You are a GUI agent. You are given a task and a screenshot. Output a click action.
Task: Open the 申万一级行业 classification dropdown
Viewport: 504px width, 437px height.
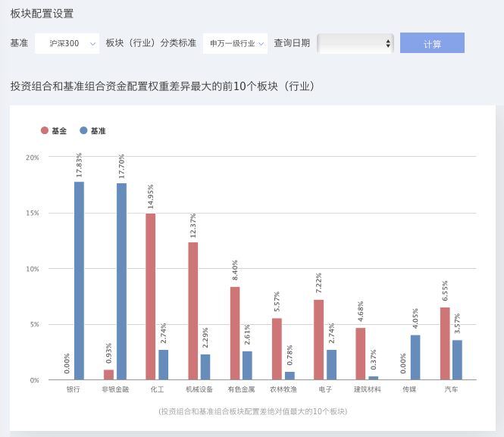(235, 43)
